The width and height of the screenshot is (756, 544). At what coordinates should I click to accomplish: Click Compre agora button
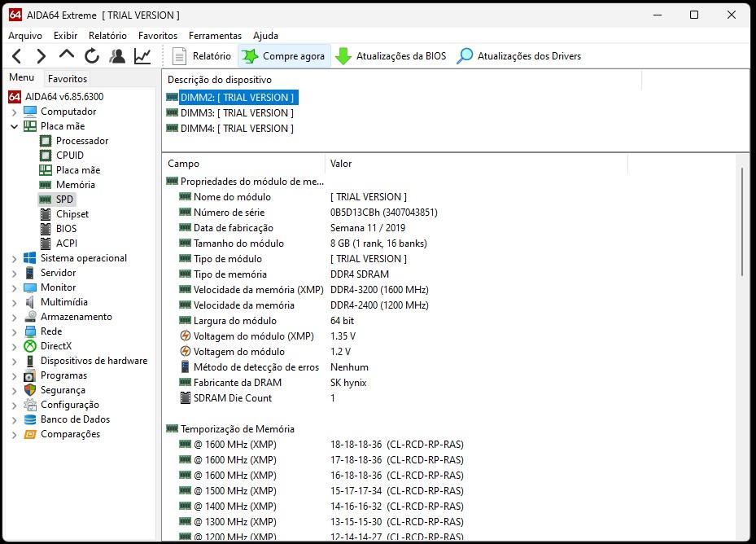pyautogui.click(x=284, y=56)
